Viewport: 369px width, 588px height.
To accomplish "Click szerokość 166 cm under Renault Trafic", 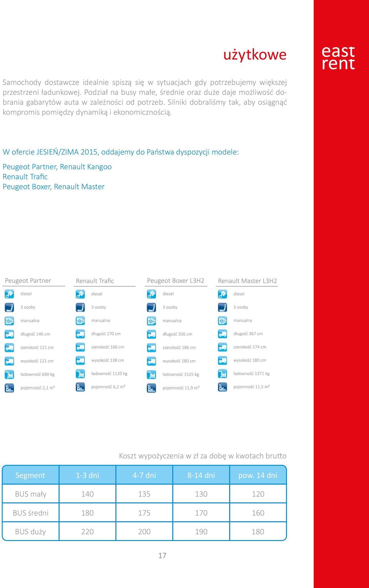I will (108, 347).
